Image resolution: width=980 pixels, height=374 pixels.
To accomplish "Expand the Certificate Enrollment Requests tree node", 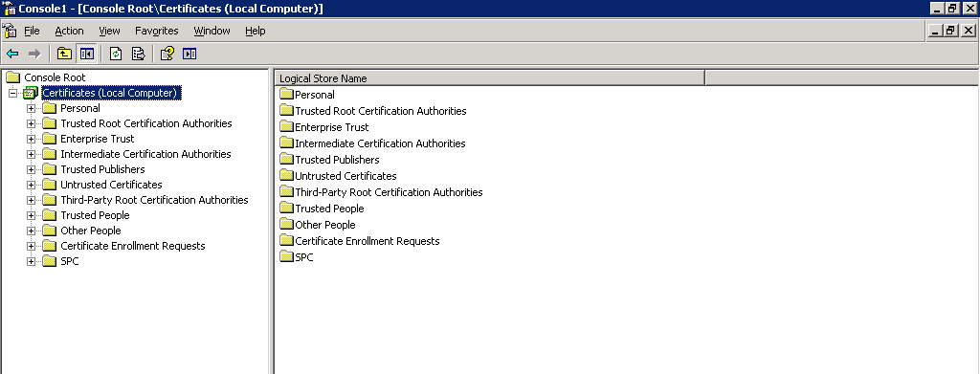I will 31,246.
